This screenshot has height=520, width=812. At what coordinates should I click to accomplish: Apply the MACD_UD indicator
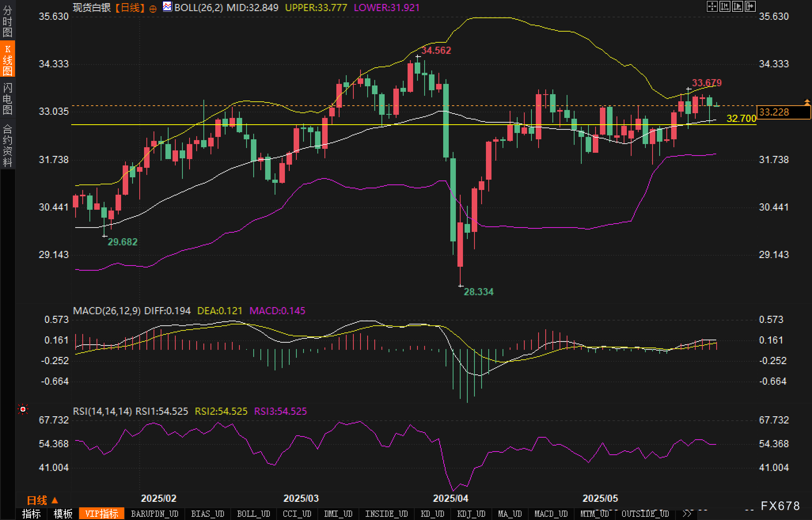tap(551, 514)
